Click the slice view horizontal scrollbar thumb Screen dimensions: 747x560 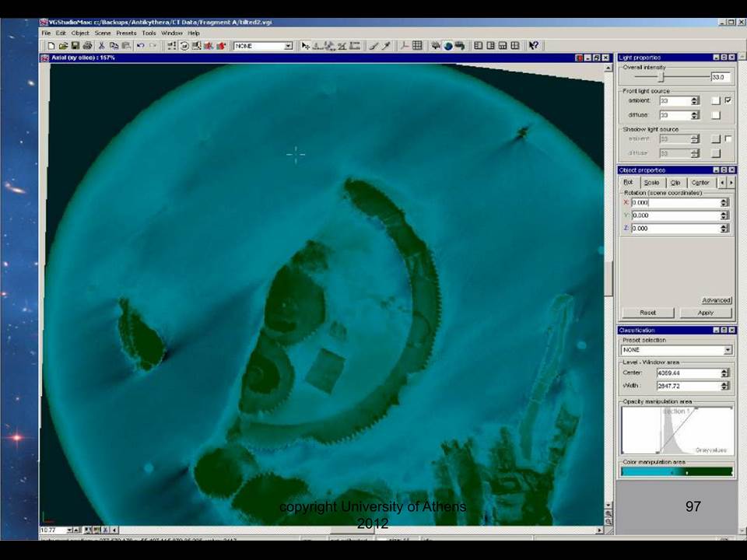pos(353,530)
